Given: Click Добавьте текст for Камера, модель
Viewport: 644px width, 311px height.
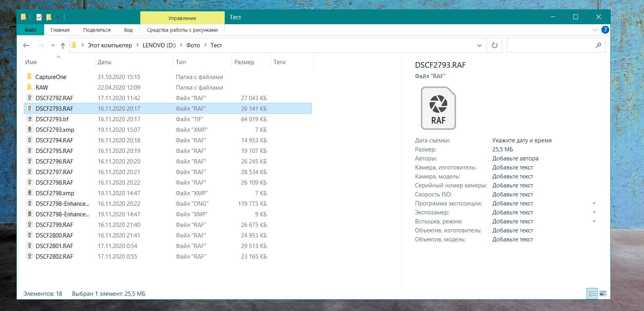Looking at the screenshot, I should [512, 176].
